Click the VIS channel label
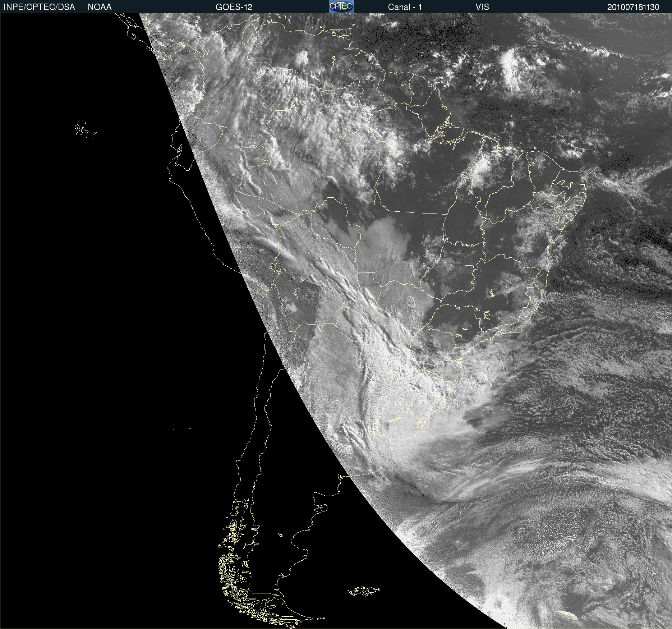The image size is (672, 629). 482,7
